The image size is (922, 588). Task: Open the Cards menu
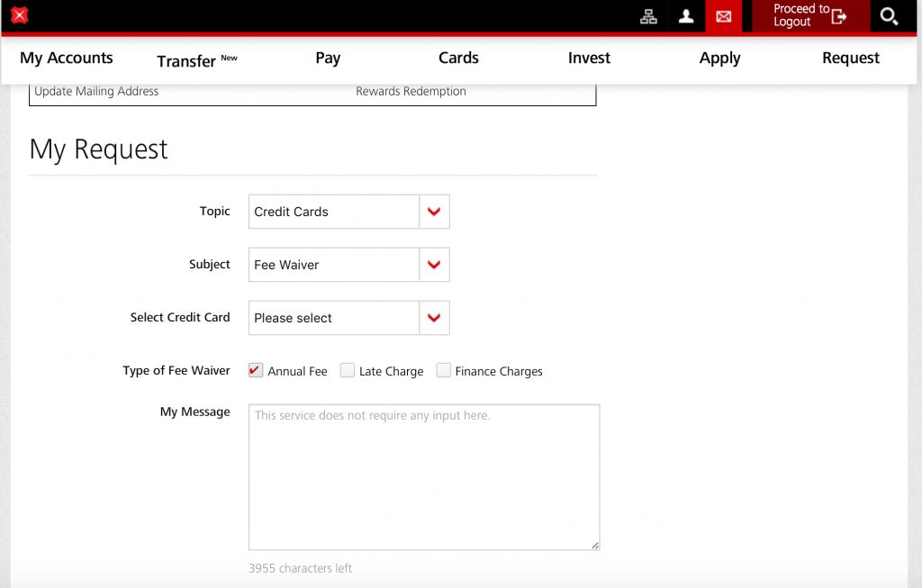[x=458, y=58]
